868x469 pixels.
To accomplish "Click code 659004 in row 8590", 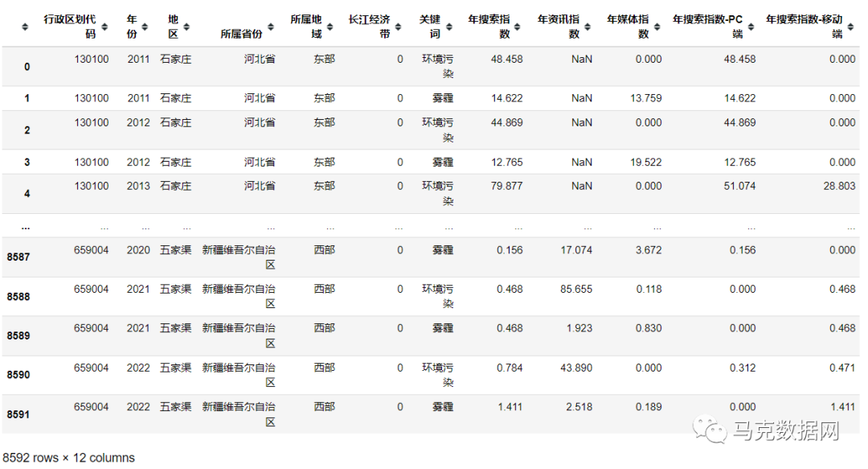I will [92, 368].
